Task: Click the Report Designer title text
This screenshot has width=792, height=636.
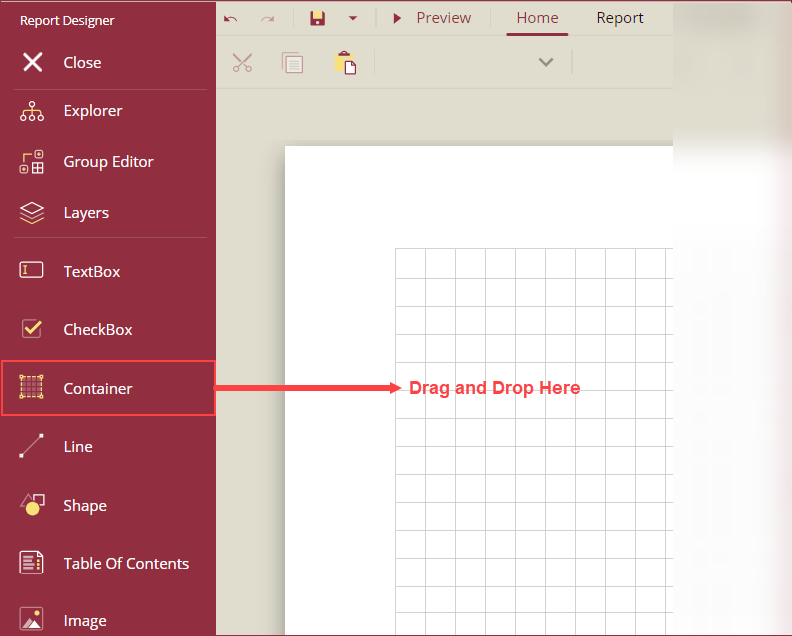Action: pyautogui.click(x=67, y=21)
